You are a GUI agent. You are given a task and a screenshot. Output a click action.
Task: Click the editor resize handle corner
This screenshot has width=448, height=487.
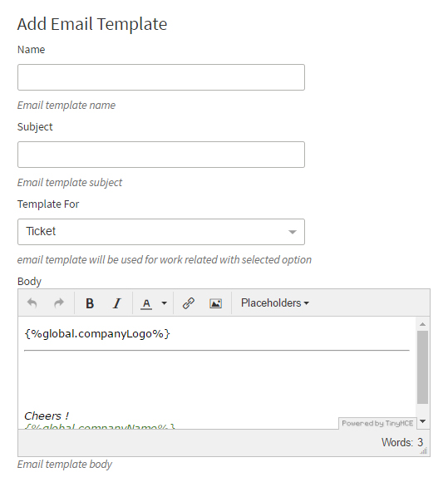425,450
